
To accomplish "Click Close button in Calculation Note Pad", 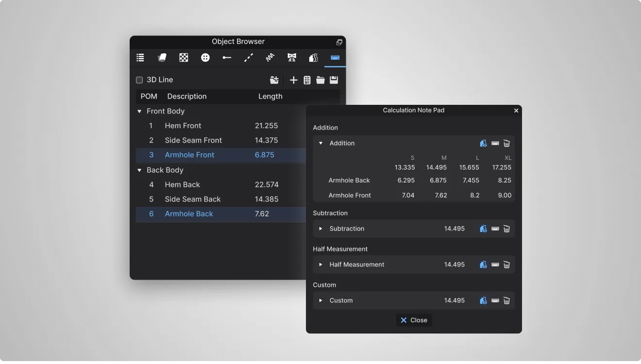I will (x=414, y=320).
